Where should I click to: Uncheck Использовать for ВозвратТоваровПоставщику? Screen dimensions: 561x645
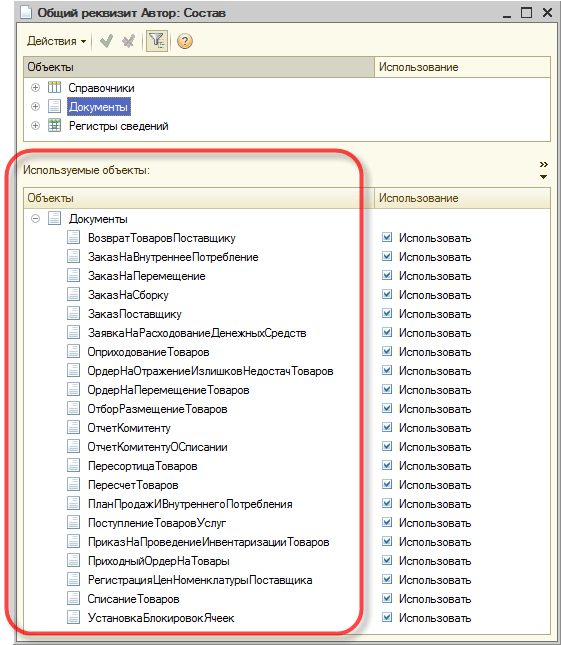pos(387,237)
